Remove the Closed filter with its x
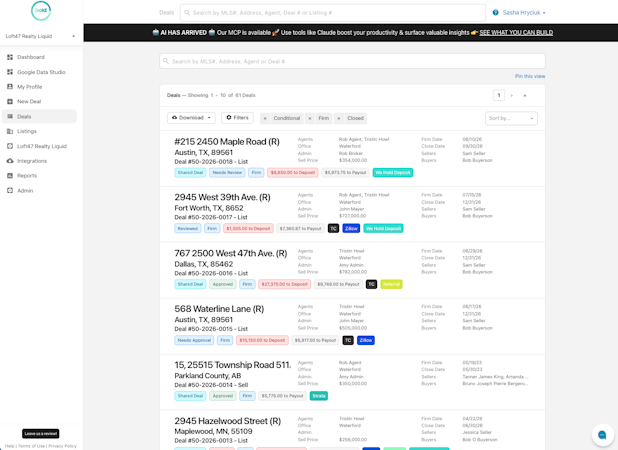This screenshot has width=618, height=450. [339, 118]
